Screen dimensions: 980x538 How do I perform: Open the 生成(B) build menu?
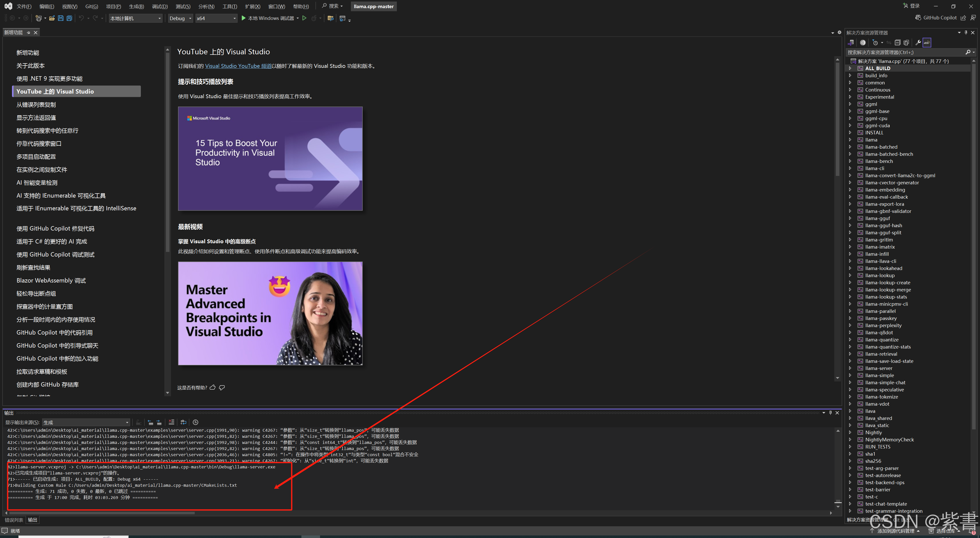tap(136, 6)
